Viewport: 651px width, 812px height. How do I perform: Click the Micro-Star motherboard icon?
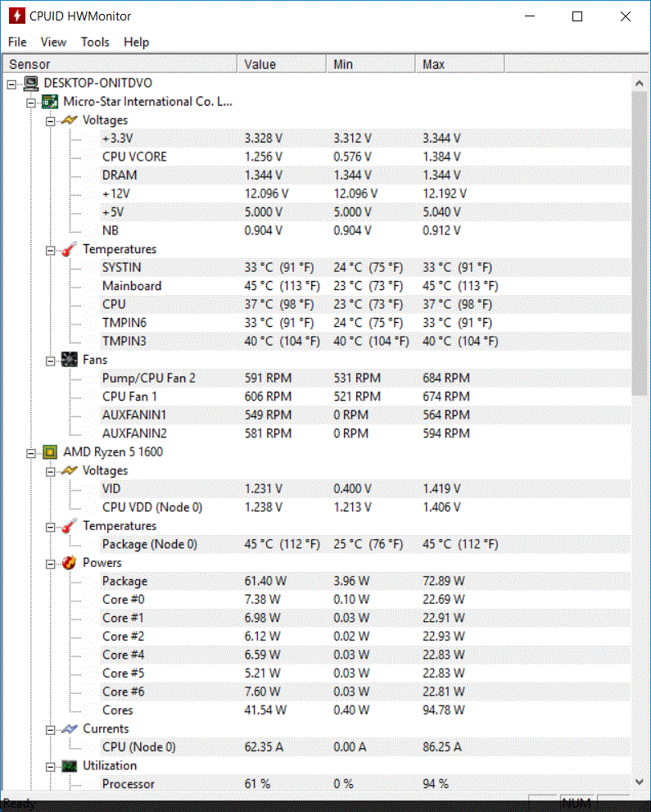50,102
